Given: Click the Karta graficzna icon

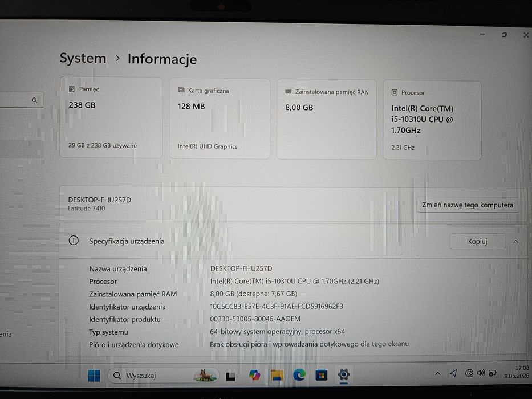Looking at the screenshot, I should pyautogui.click(x=181, y=90).
